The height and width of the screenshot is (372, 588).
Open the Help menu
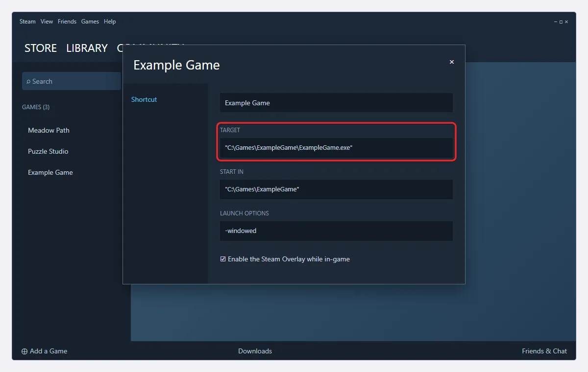(x=110, y=22)
